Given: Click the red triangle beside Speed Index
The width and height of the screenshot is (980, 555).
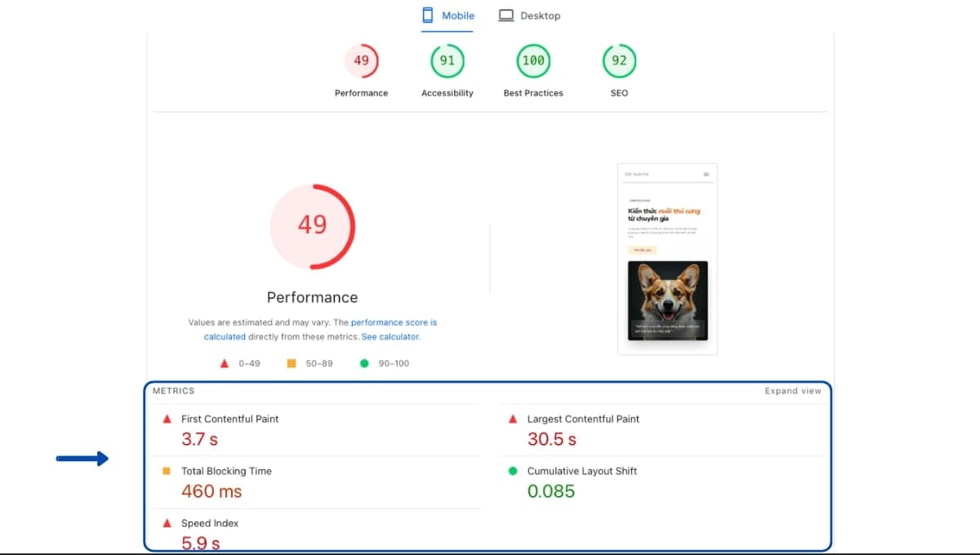Looking at the screenshot, I should [167, 523].
